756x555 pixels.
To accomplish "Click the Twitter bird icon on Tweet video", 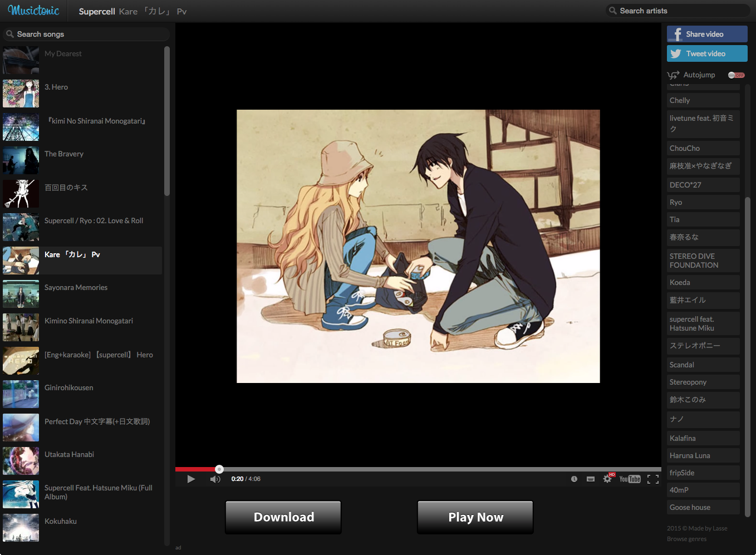I will pyautogui.click(x=676, y=53).
